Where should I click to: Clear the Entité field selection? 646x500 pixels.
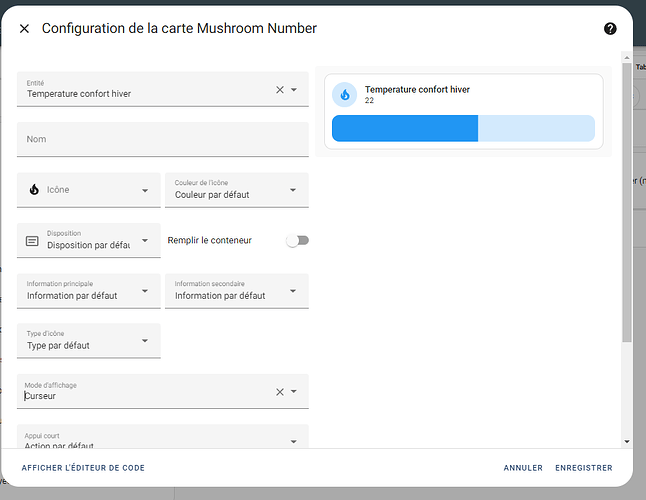click(x=280, y=89)
